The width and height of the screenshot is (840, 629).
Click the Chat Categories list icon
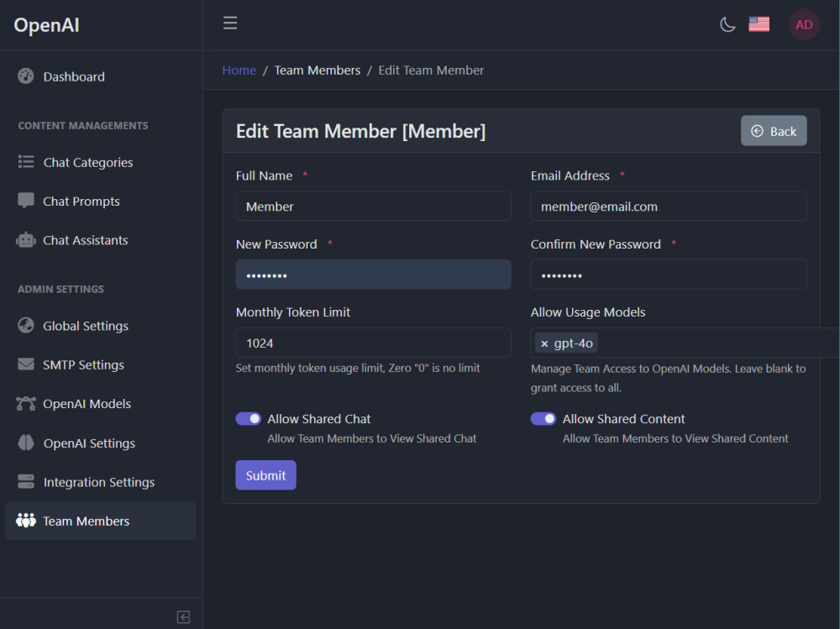[x=26, y=162]
